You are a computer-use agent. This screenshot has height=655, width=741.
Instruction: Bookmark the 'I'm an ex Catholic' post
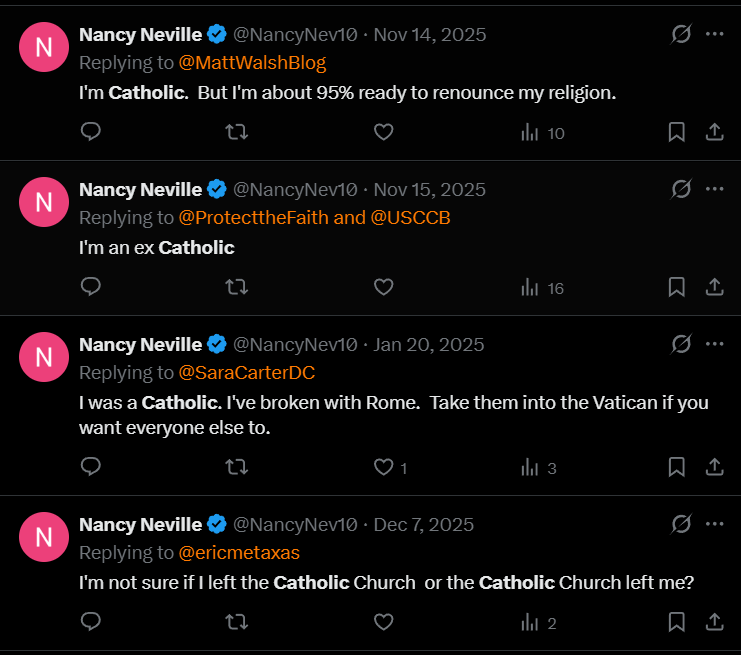pos(676,287)
